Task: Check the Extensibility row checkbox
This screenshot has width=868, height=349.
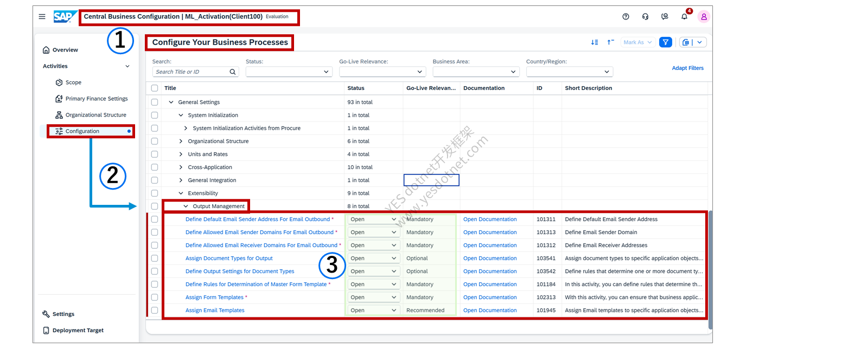Action: [x=155, y=193]
